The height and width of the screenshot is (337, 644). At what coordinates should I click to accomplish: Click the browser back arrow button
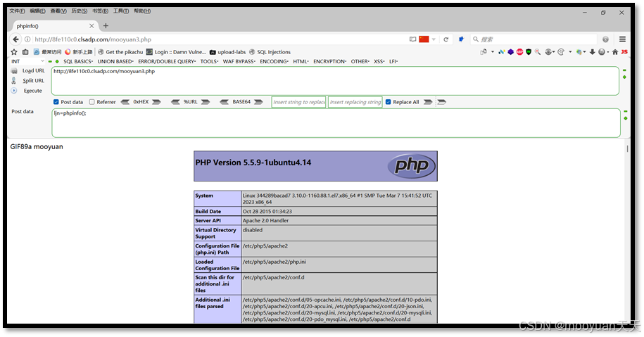[x=15, y=39]
